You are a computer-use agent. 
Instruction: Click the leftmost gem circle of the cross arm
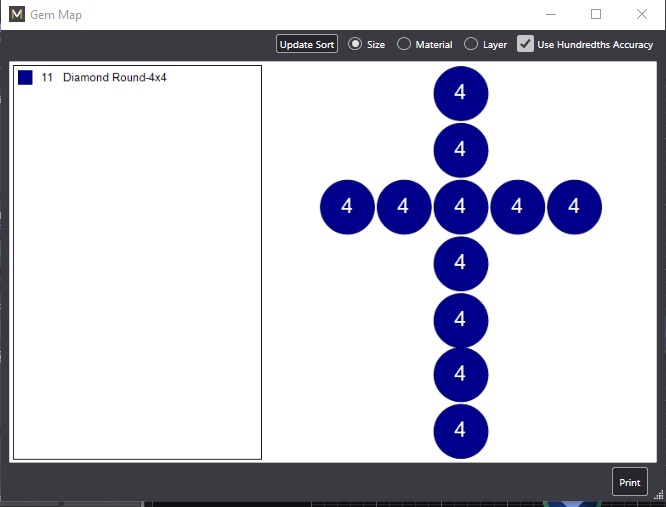click(347, 207)
